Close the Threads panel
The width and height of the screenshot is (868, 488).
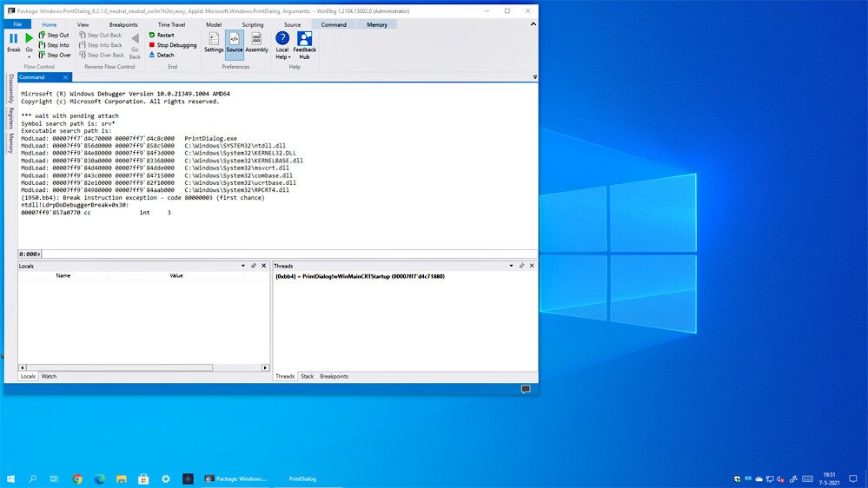click(532, 266)
